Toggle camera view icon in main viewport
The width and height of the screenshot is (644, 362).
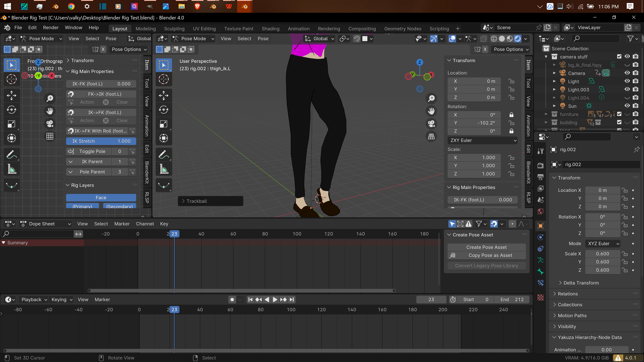click(431, 124)
